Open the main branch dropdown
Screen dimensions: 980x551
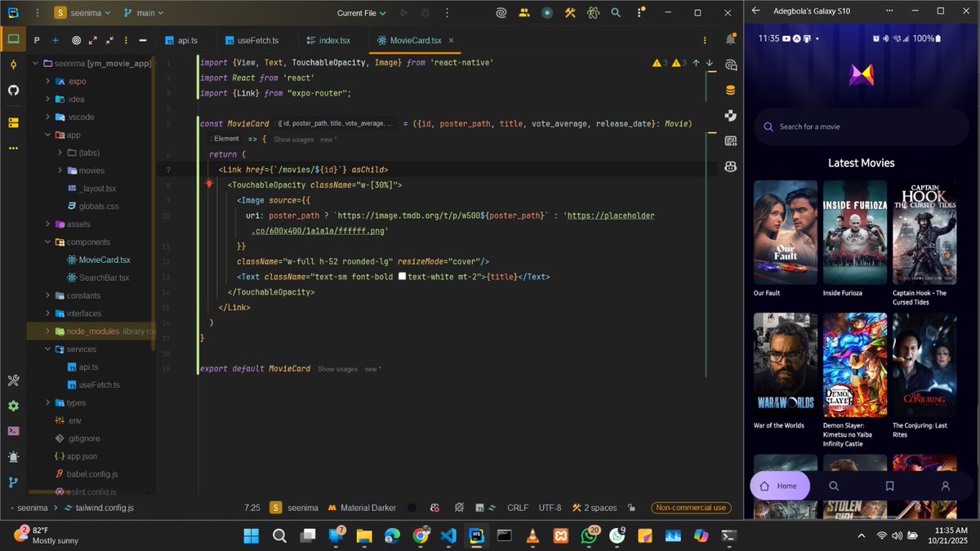144,13
